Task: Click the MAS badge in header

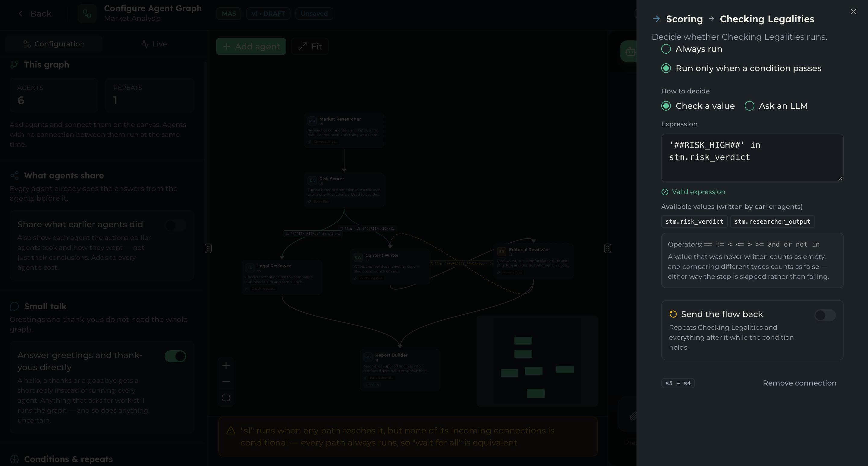Action: pyautogui.click(x=229, y=14)
